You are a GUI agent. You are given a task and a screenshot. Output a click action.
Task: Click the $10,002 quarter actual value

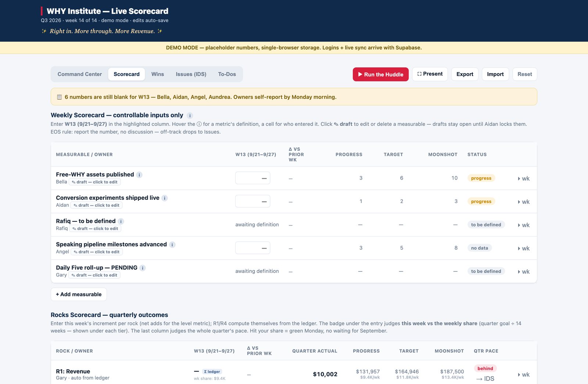325,374
